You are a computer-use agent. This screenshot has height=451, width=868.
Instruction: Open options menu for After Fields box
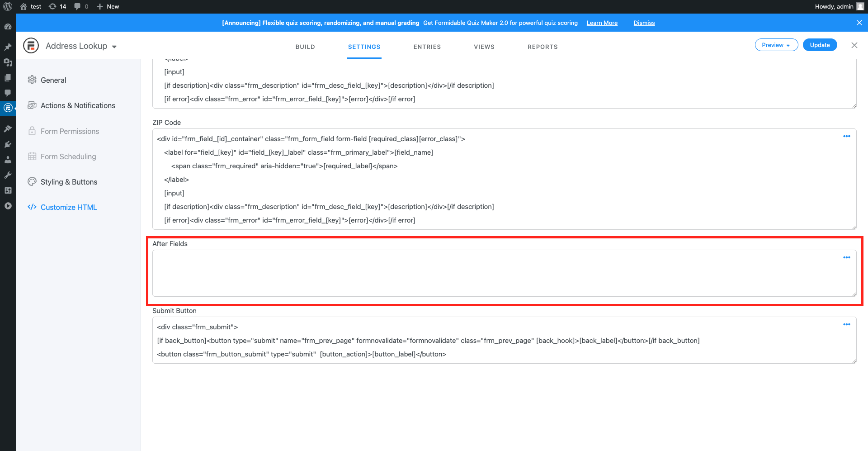coord(847,257)
